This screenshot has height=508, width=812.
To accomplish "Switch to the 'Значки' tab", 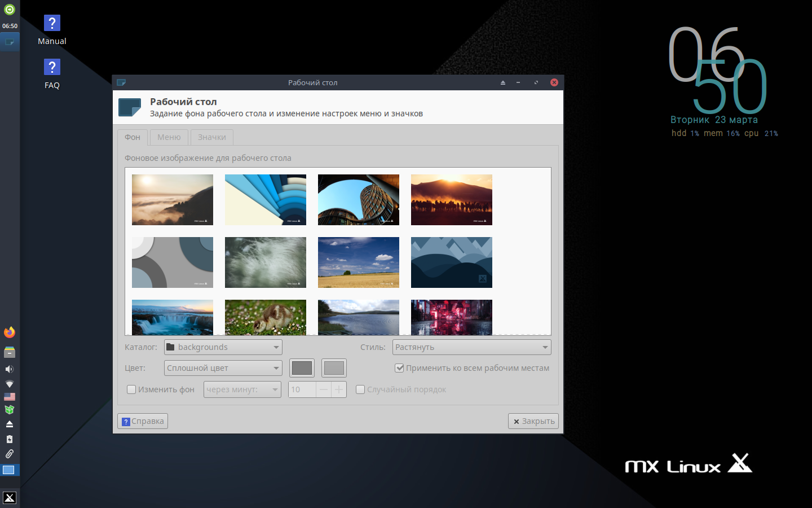I will pyautogui.click(x=211, y=137).
